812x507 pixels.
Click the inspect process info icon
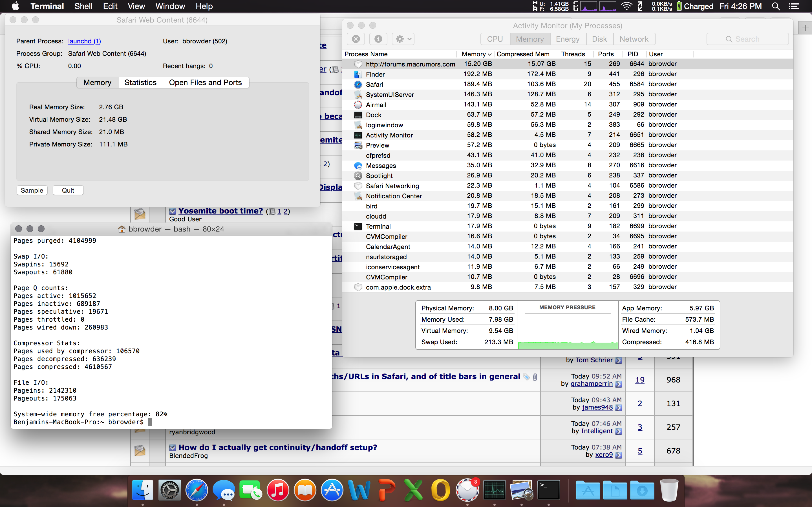coord(378,39)
